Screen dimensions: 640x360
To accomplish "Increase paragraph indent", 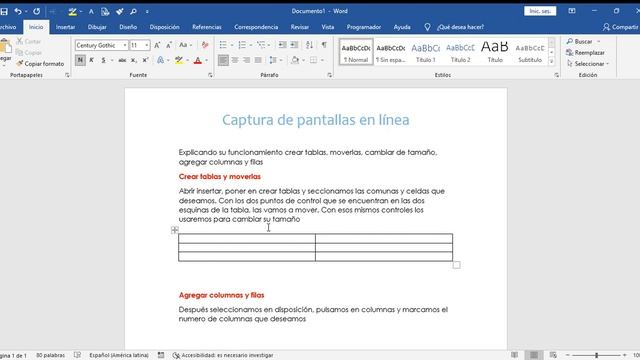I will click(x=294, y=45).
